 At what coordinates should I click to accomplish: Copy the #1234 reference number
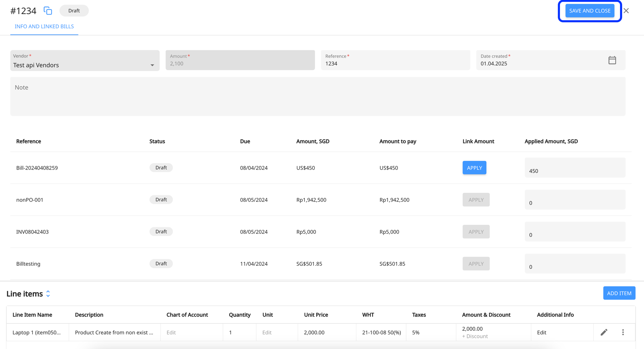click(48, 11)
